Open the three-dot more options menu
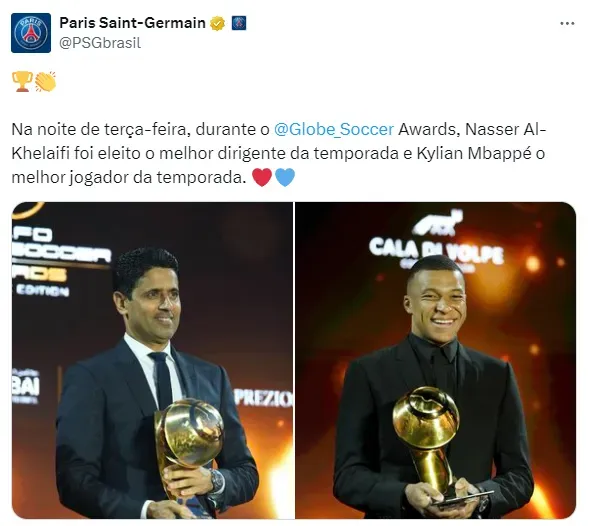 click(567, 23)
